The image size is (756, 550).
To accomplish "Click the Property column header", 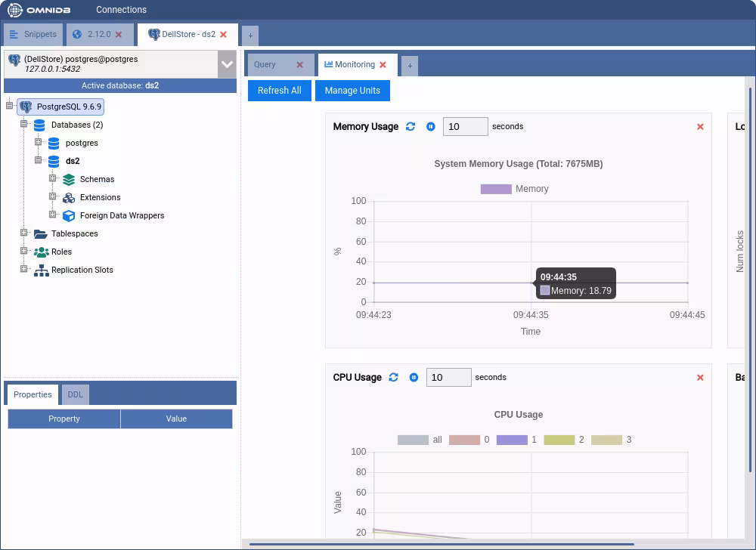I will (x=64, y=419).
